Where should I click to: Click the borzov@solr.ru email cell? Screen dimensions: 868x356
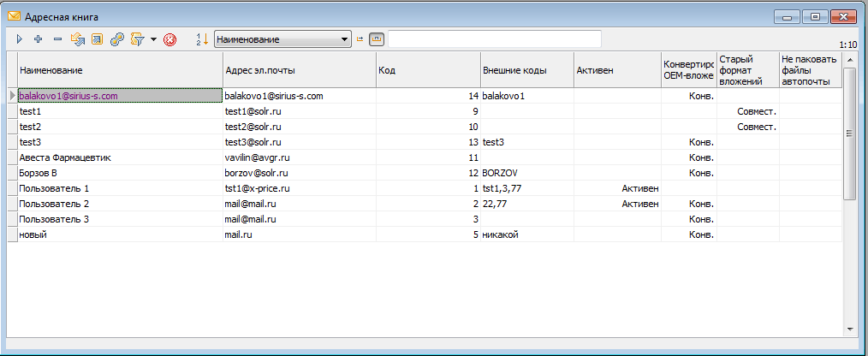pos(300,174)
